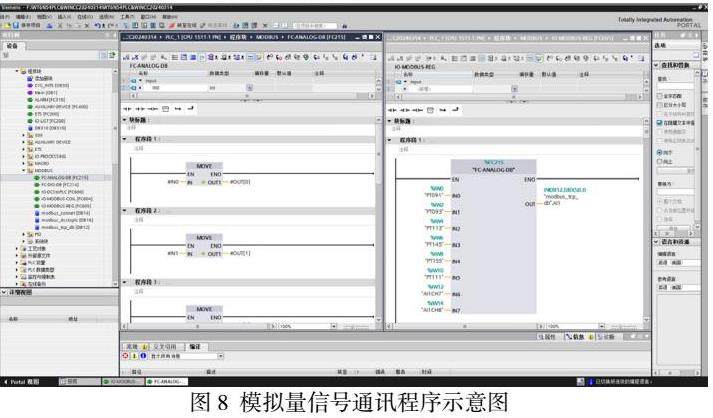
Task: Collapse 语言和资源 languages section
Action: [x=656, y=242]
